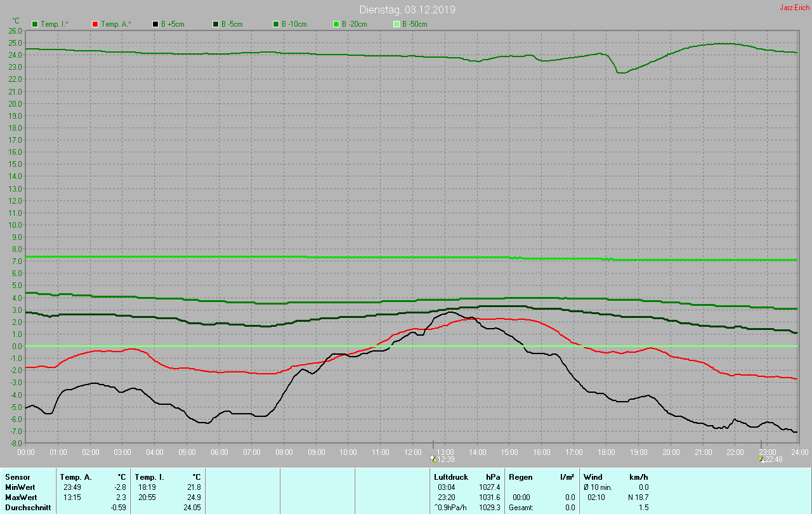This screenshot has height=514, width=812.
Task: Click the '22:48' moonset time label
Action: pos(774,459)
